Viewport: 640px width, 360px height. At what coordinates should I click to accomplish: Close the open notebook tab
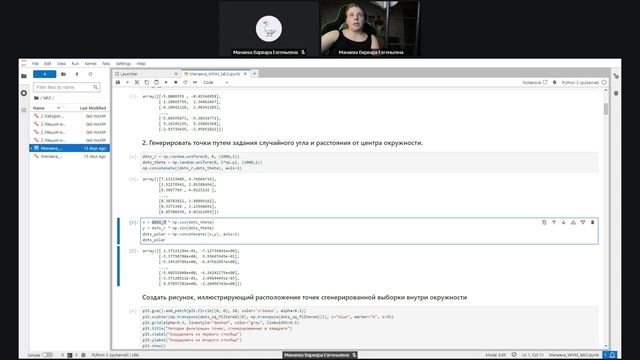pyautogui.click(x=245, y=74)
